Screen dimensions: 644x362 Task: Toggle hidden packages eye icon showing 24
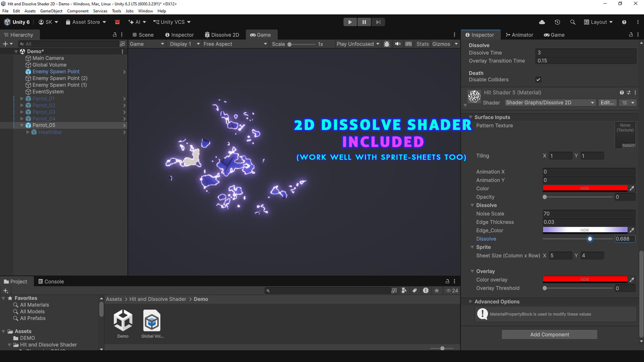pos(452,291)
